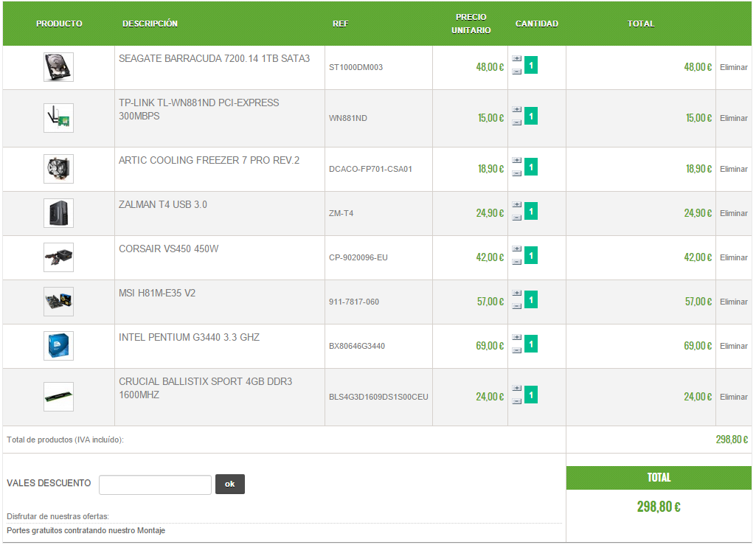This screenshot has width=756, height=545.
Task: Decrease quantity of Crucial Ballistix RAM
Action: click(x=516, y=401)
